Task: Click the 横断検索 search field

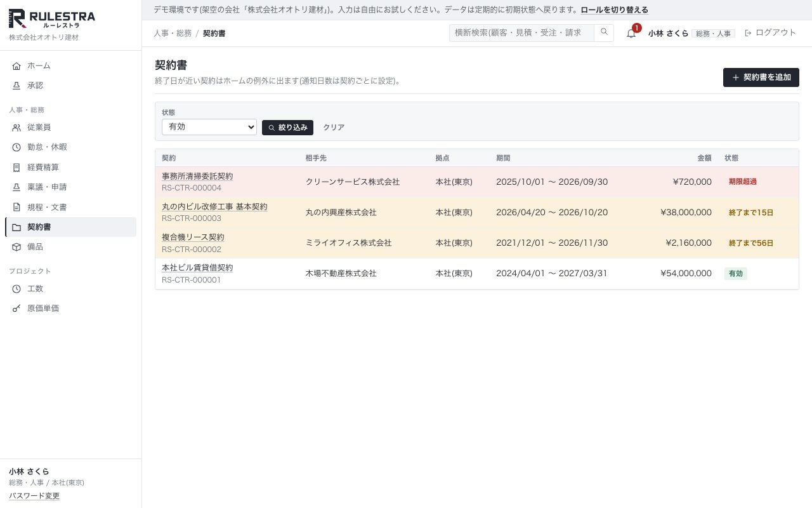Action: tap(521, 32)
